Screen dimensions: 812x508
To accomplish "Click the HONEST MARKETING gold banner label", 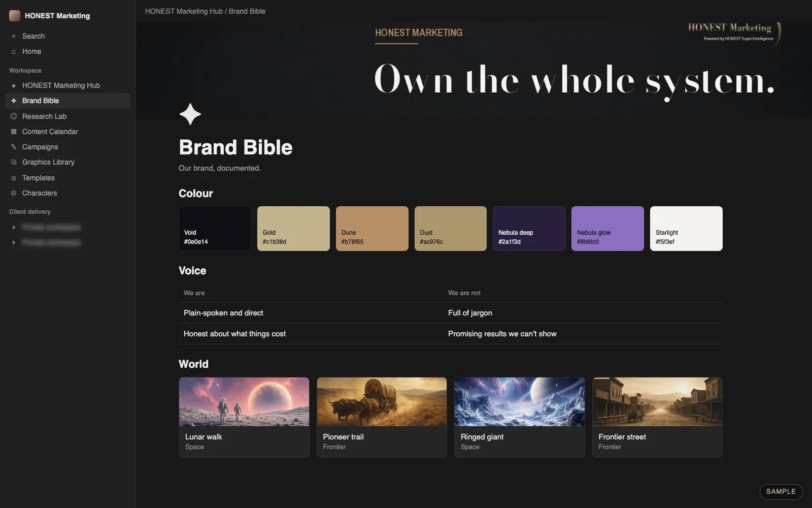I will (x=419, y=33).
